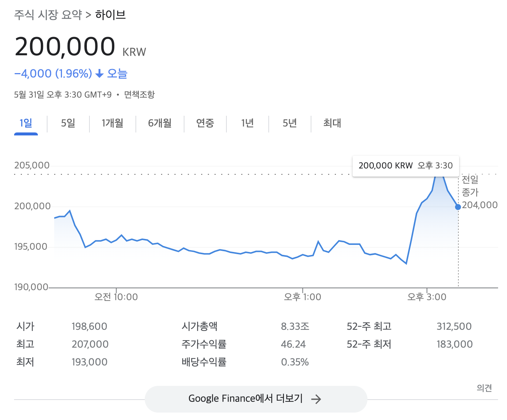
Task: Click the 52-주 최고 label
Action: tap(369, 327)
